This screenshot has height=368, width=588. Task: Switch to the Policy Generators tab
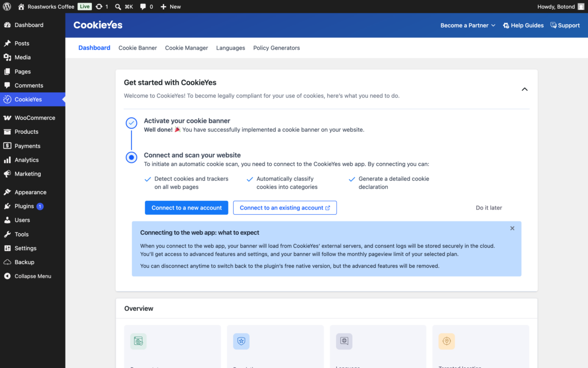276,47
